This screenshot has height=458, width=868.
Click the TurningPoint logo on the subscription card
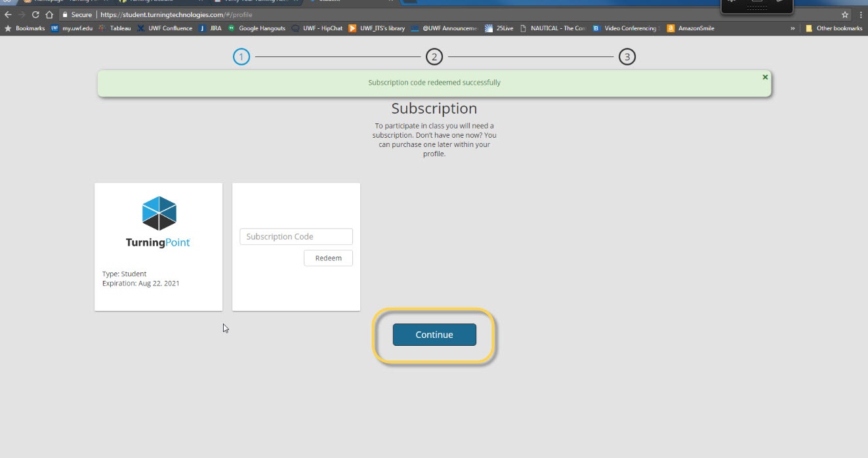(x=158, y=222)
